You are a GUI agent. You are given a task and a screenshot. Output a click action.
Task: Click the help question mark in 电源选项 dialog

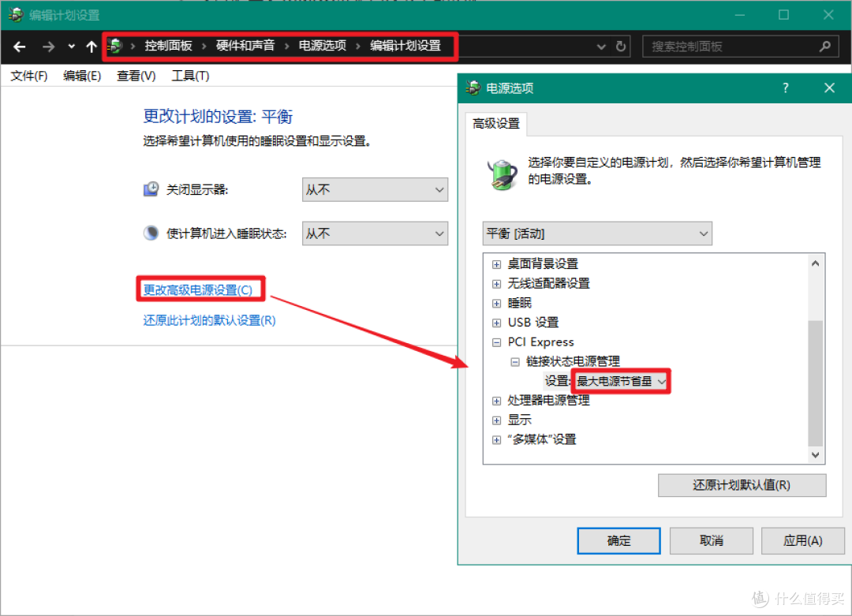click(785, 88)
